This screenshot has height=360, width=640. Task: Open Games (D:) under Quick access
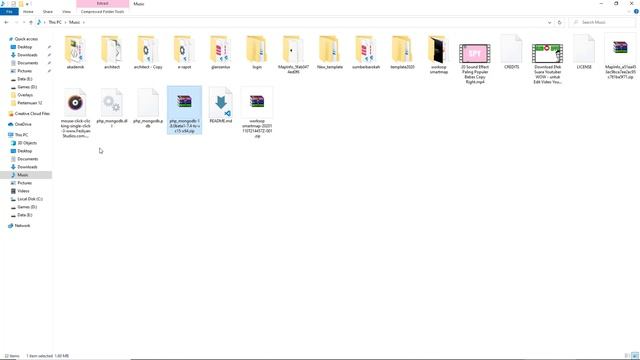point(27,87)
